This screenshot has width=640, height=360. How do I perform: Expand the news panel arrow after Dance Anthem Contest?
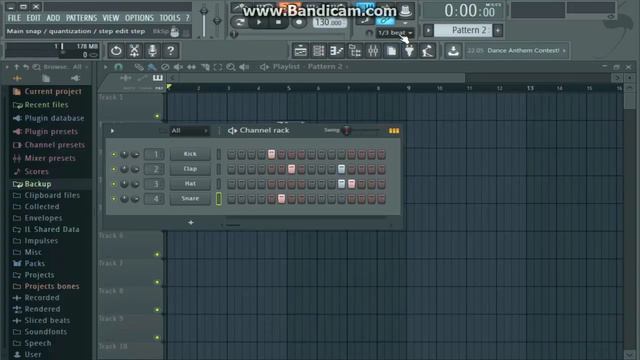pyautogui.click(x=564, y=51)
